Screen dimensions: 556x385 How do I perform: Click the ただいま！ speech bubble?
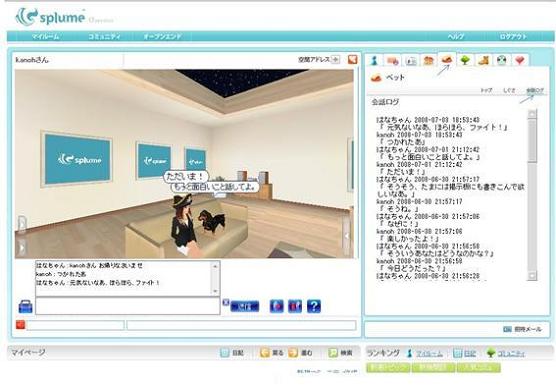[185, 177]
